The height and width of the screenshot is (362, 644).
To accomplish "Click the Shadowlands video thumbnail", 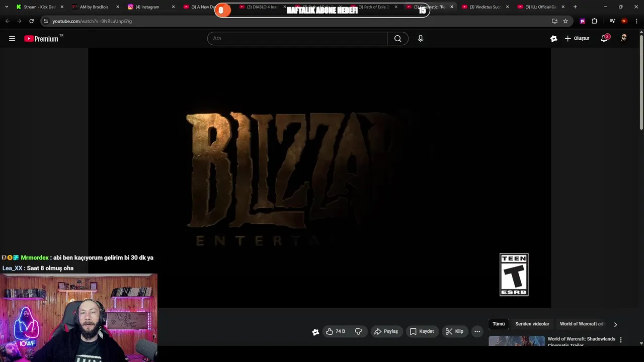I will pyautogui.click(x=517, y=341).
